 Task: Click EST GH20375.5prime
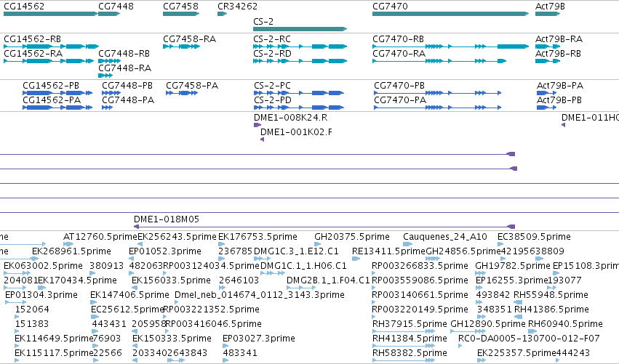318,245
